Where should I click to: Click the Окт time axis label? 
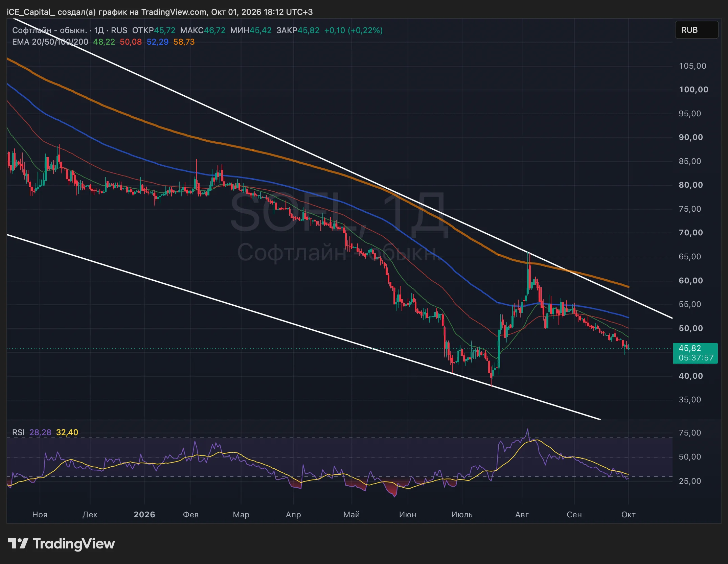coord(628,514)
